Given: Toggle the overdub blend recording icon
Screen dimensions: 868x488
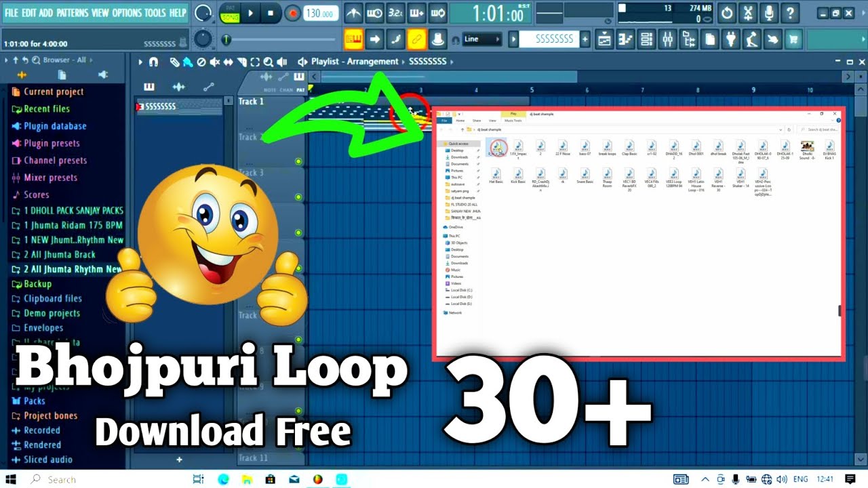Looking at the screenshot, I should tap(416, 13).
